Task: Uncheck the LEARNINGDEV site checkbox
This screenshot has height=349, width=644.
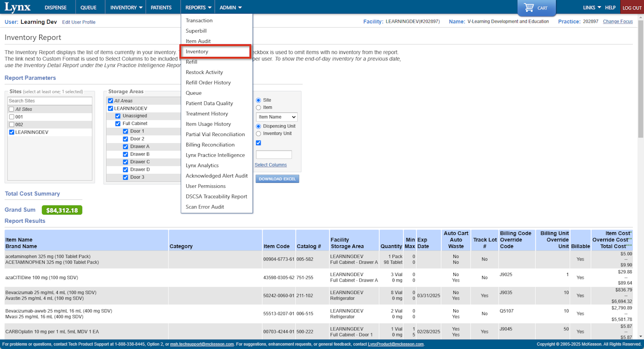Action: pyautogui.click(x=12, y=132)
